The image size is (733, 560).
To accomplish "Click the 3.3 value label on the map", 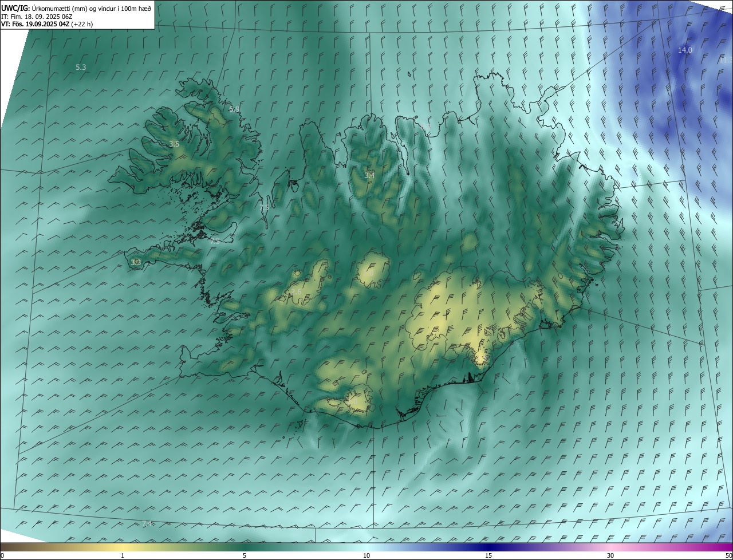I will point(136,262).
